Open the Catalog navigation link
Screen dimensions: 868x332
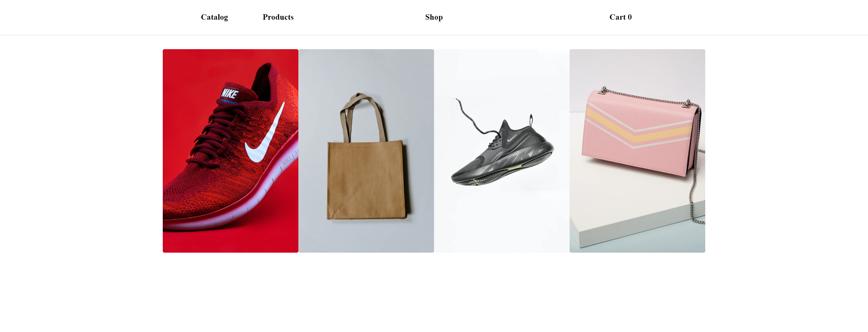[214, 17]
